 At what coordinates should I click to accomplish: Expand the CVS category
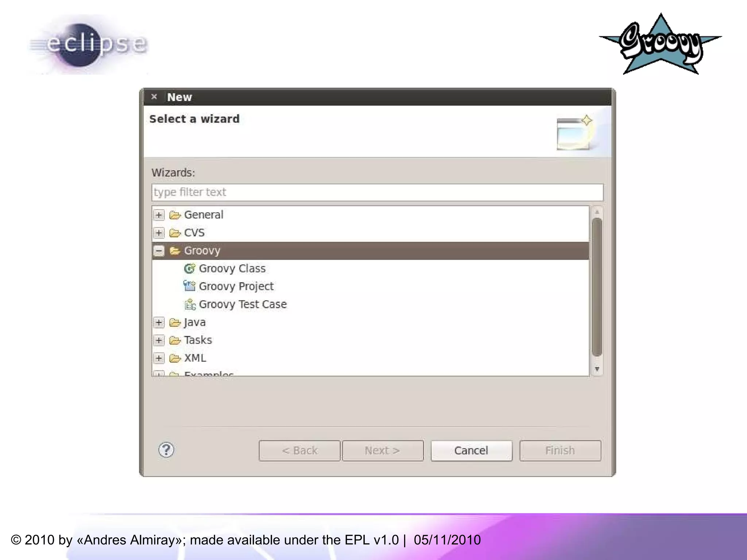[159, 233]
